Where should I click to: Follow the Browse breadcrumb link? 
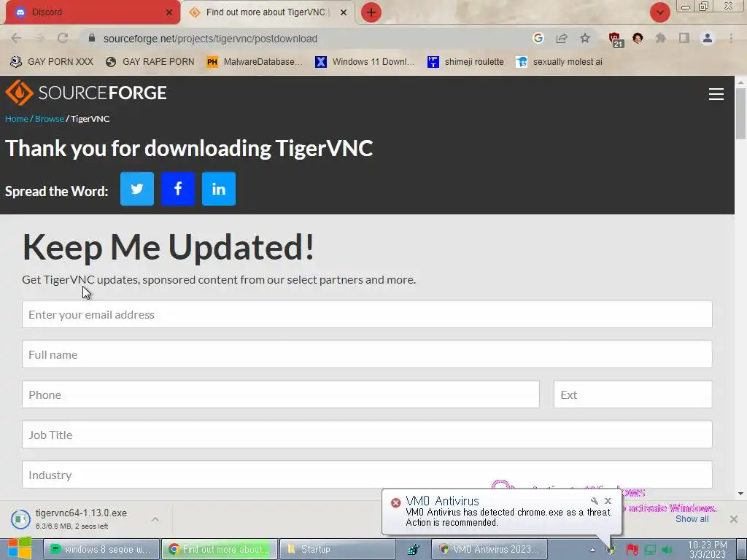[50, 119]
